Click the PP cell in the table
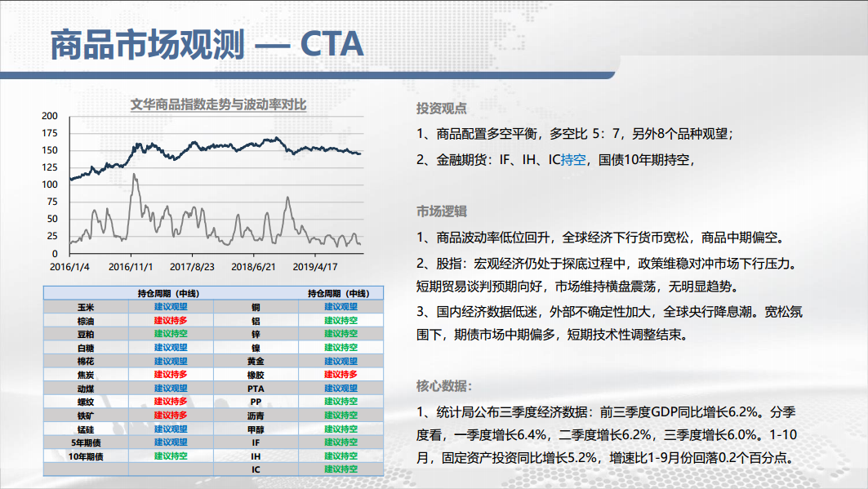This screenshot has height=489, width=868. coord(256,402)
